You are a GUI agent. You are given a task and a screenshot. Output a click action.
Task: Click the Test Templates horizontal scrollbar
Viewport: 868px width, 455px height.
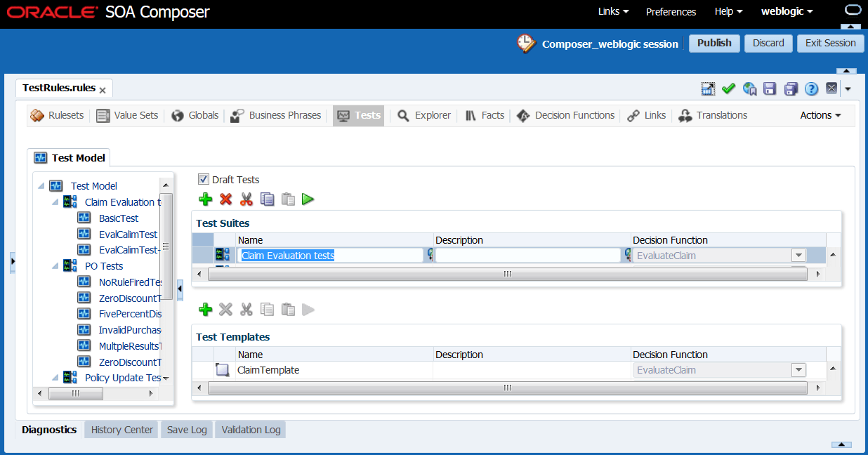508,388
